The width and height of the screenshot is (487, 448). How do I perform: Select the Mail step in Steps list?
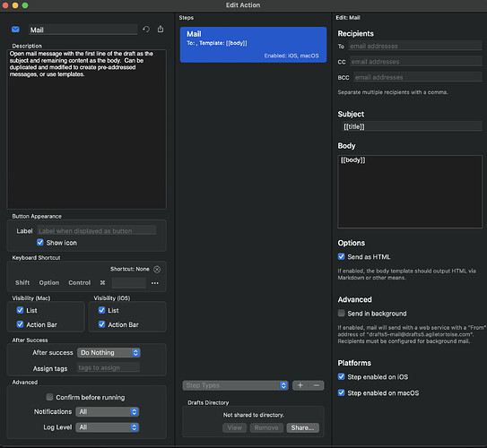[253, 45]
